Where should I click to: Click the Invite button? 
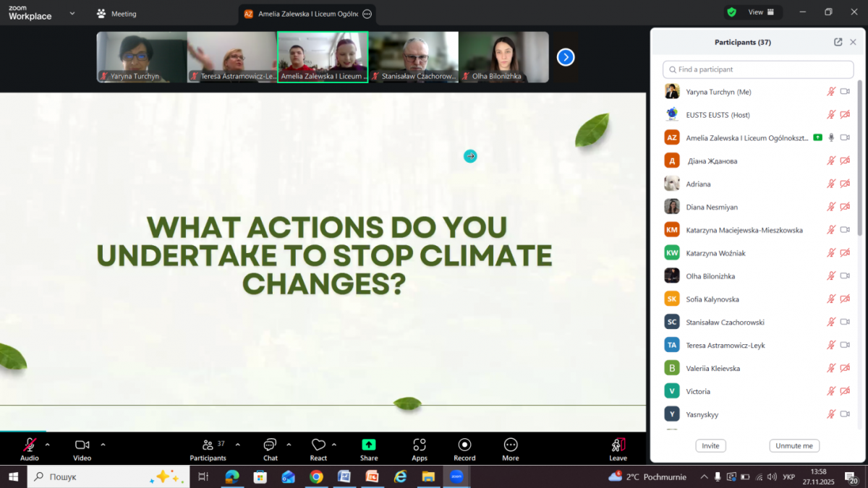[710, 445]
